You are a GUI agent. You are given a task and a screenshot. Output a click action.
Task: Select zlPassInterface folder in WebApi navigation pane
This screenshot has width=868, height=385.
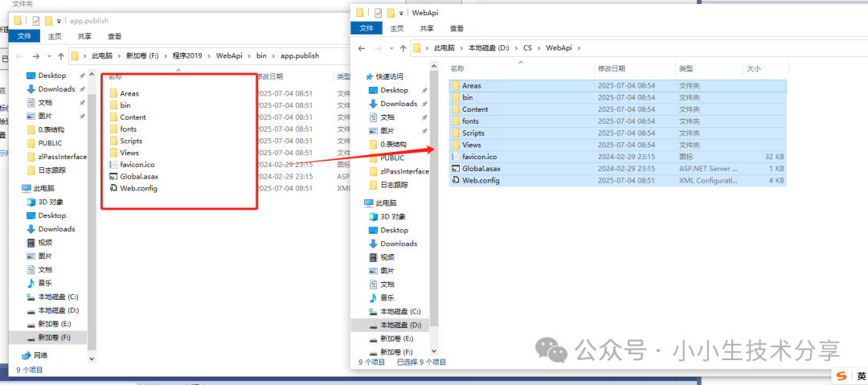[399, 172]
